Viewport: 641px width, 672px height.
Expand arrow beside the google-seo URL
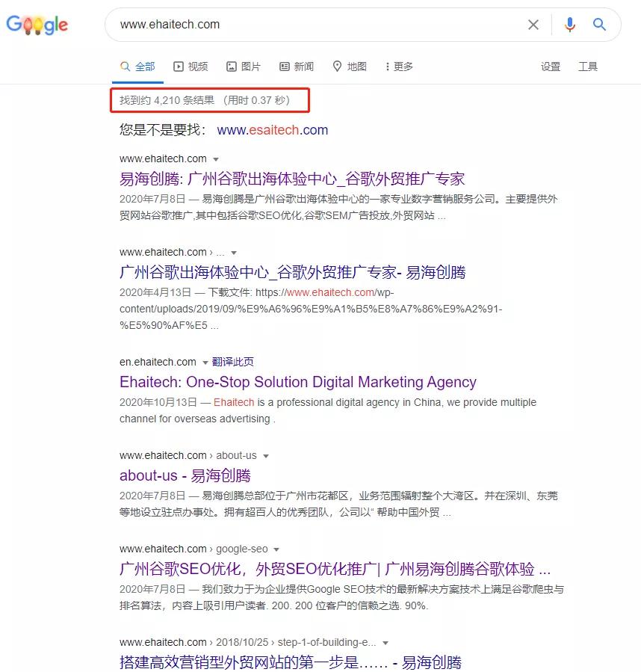point(276,549)
